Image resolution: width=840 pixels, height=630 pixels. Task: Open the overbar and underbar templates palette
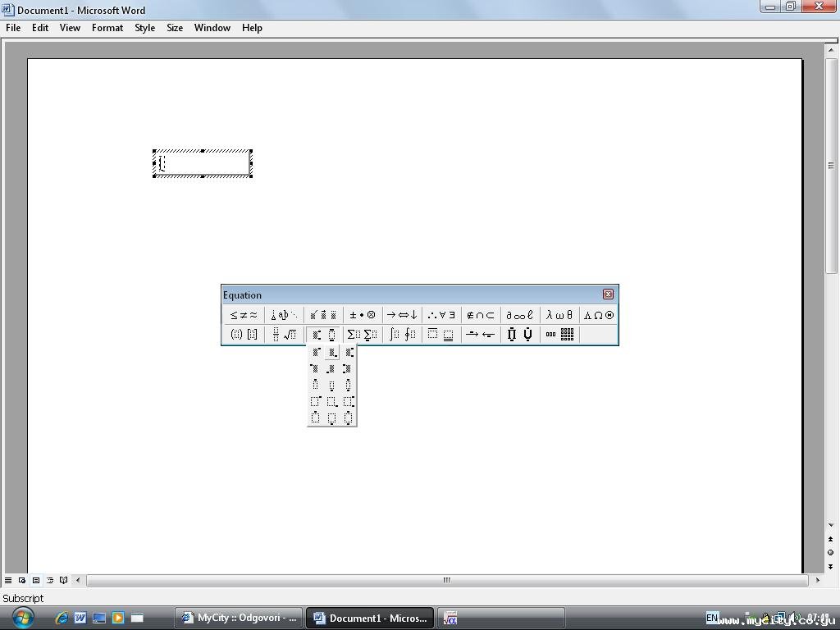(x=441, y=335)
